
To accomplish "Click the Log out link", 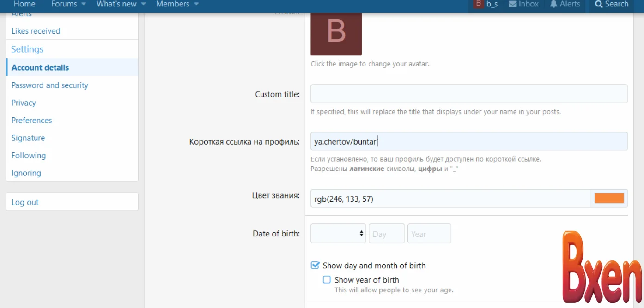I will pyautogui.click(x=25, y=202).
